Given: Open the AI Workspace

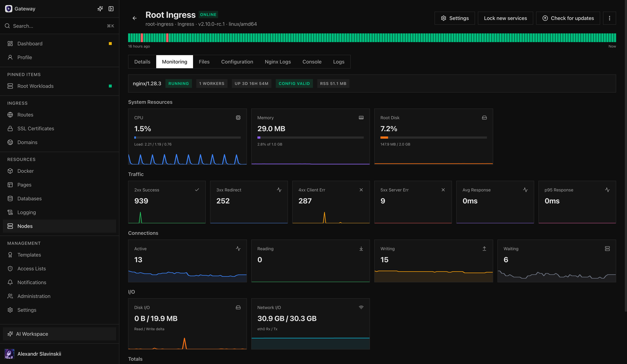Looking at the screenshot, I should pos(60,334).
